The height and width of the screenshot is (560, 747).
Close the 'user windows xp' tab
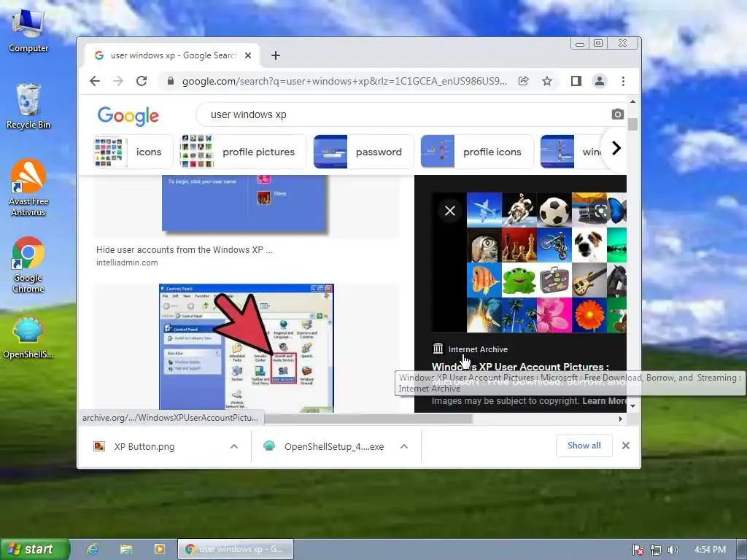point(248,55)
